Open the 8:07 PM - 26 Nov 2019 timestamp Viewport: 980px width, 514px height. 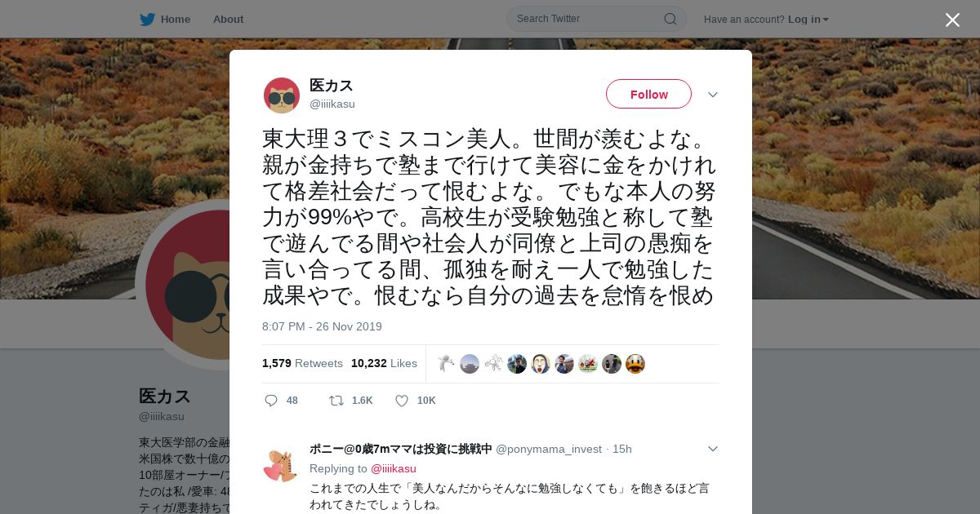coord(322,326)
